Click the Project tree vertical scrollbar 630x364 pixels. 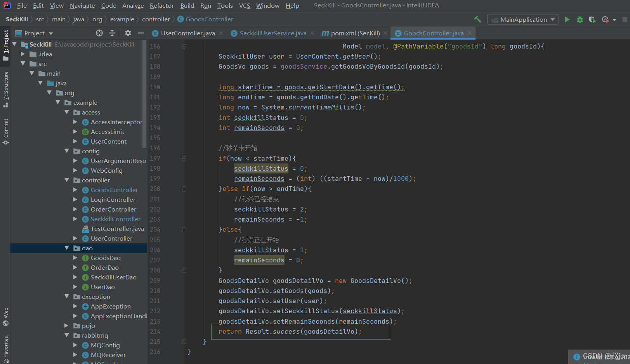pos(144,94)
